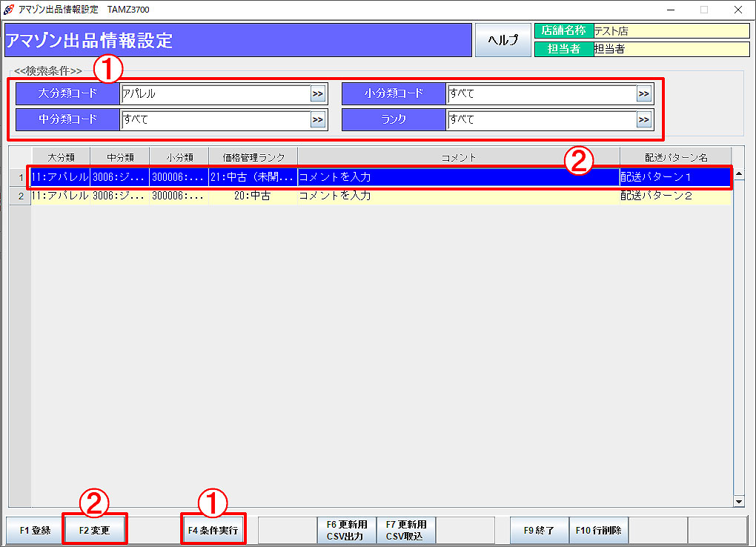Select row number 1 header

20,177
